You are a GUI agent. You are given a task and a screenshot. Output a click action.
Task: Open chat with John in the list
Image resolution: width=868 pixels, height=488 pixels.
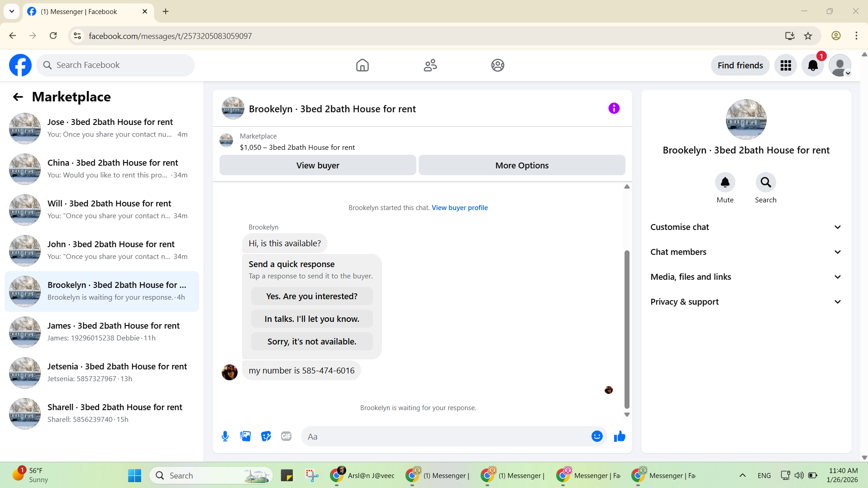pyautogui.click(x=102, y=251)
